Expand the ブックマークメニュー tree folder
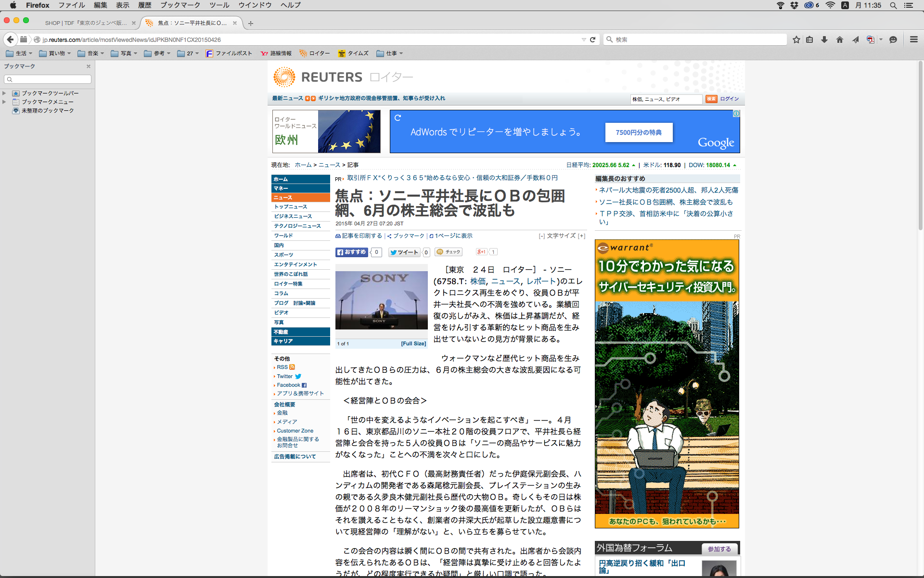924x578 pixels. (x=4, y=102)
